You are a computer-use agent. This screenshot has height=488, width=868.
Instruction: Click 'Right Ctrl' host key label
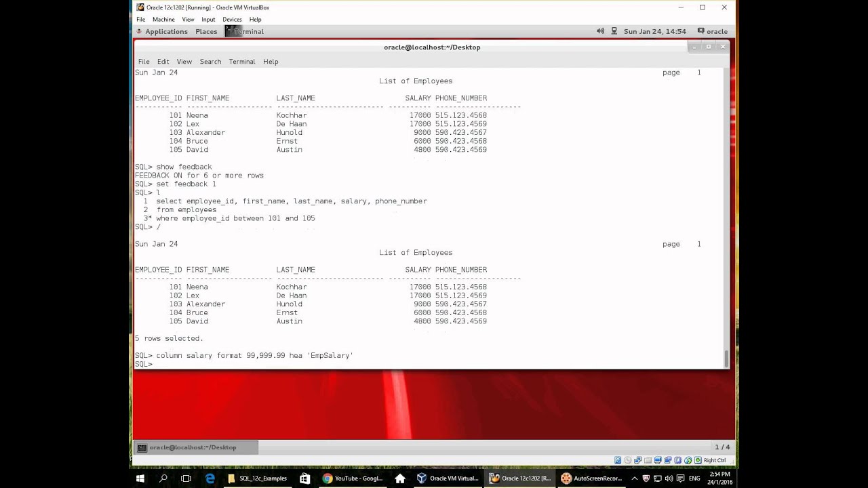(715, 460)
